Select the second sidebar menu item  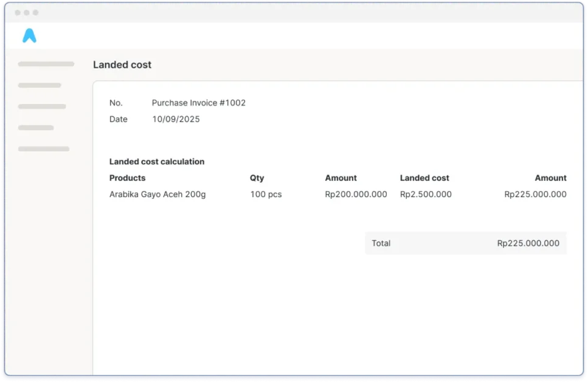[x=40, y=85]
